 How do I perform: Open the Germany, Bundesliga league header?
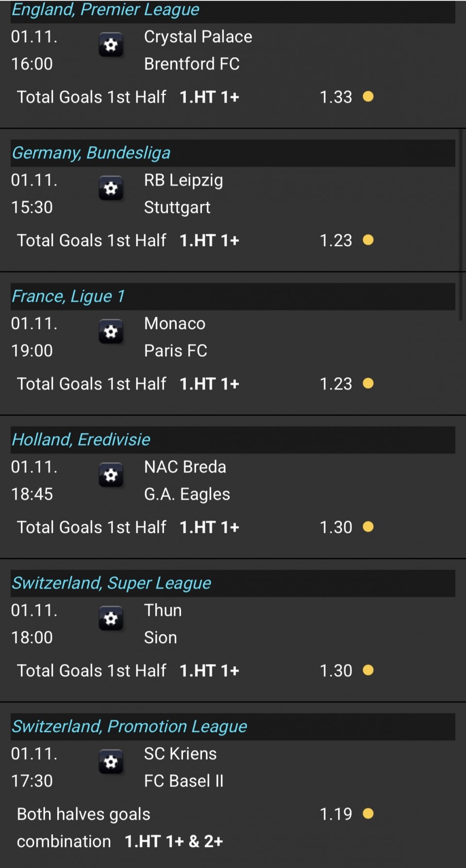(x=91, y=153)
